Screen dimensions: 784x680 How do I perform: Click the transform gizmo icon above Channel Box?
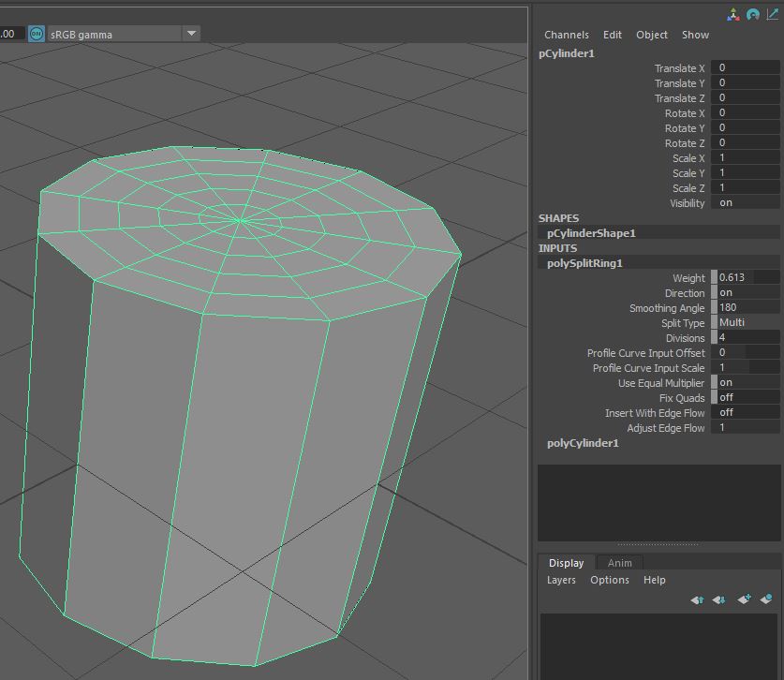point(732,14)
